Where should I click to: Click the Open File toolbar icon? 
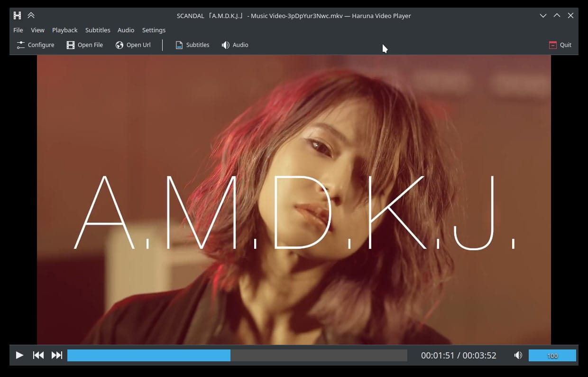[71, 45]
